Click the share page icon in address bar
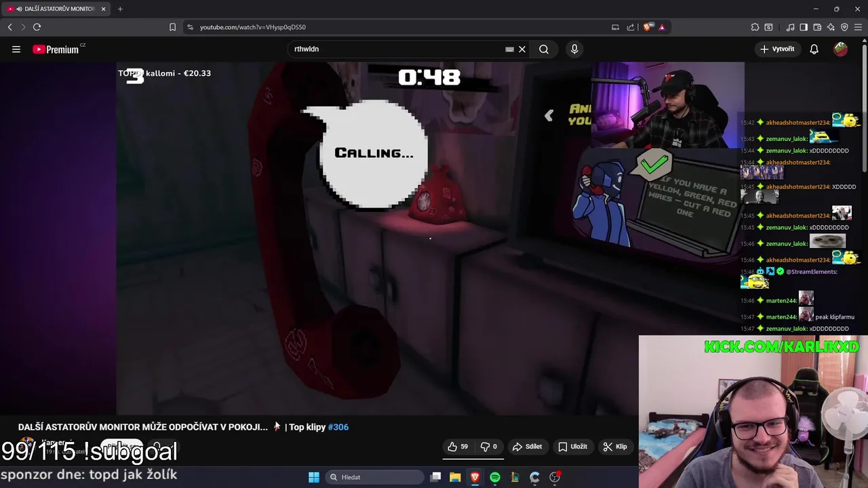868x488 pixels. (x=631, y=27)
